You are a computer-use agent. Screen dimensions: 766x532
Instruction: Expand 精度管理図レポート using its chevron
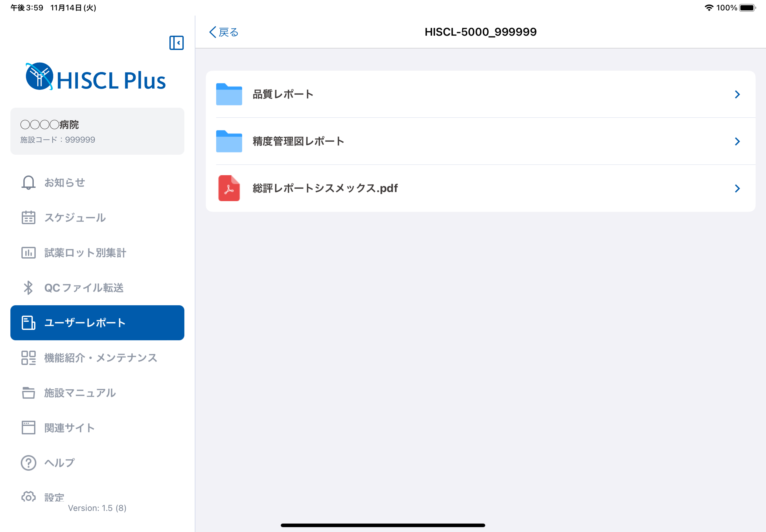point(737,141)
